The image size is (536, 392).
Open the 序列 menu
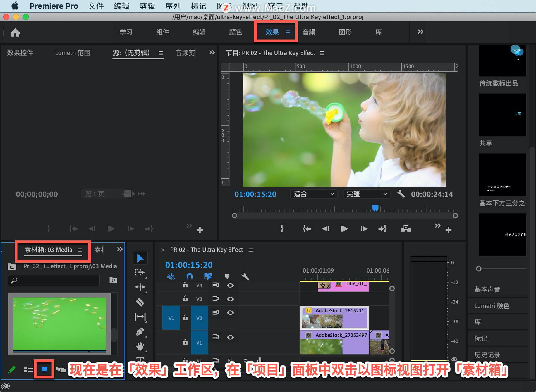click(x=173, y=6)
